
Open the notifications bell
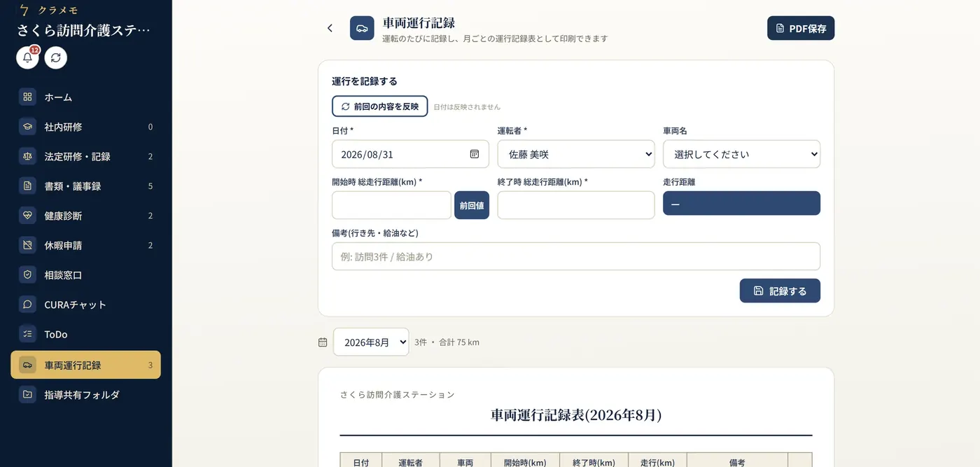[28, 57]
